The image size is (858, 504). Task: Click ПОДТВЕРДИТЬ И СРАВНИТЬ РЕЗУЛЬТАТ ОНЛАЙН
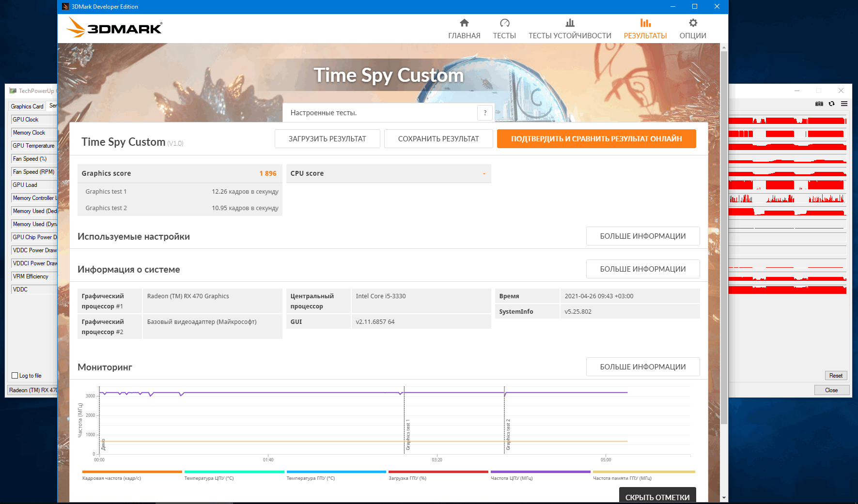tap(596, 138)
